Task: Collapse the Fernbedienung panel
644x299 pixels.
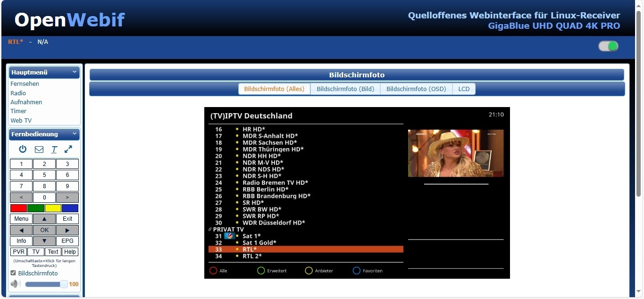Action: point(75,134)
